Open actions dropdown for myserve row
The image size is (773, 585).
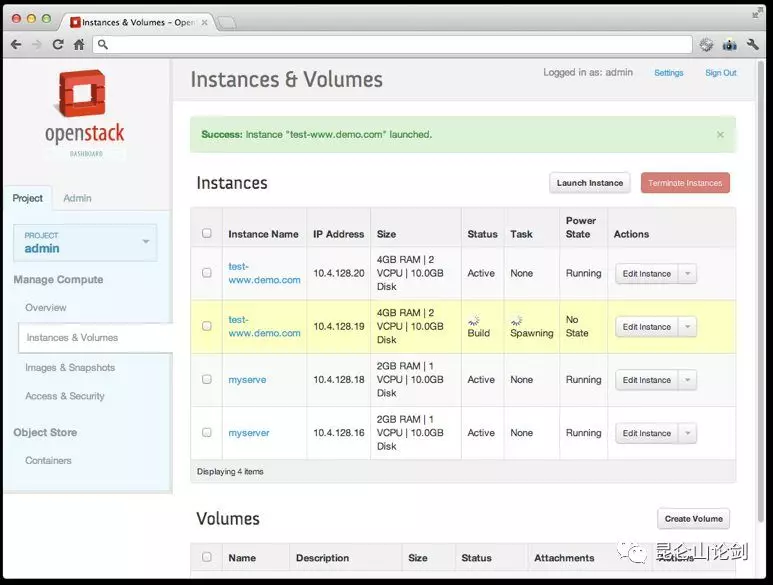click(688, 380)
